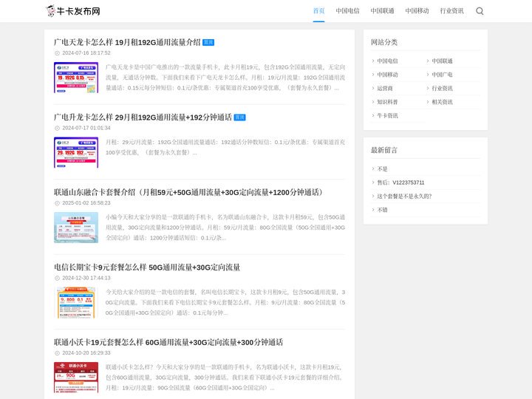This screenshot has height=399, width=532.
Task: Open 中国电信 in 网站分类 sidebar
Action: click(x=387, y=61)
